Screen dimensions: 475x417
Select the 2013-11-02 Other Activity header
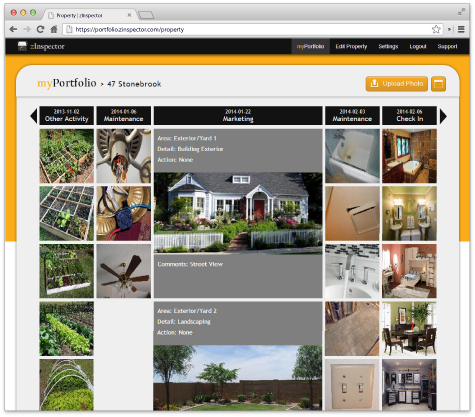pos(67,115)
